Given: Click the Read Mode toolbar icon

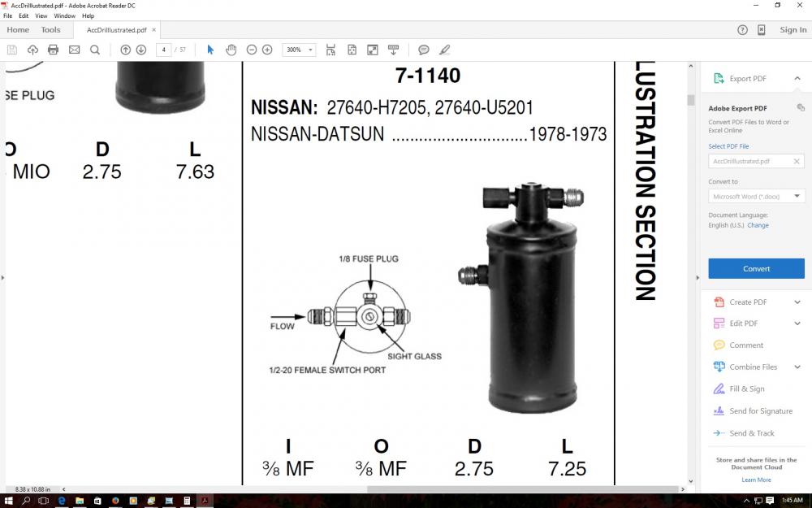Looking at the screenshot, I should coord(393,50).
